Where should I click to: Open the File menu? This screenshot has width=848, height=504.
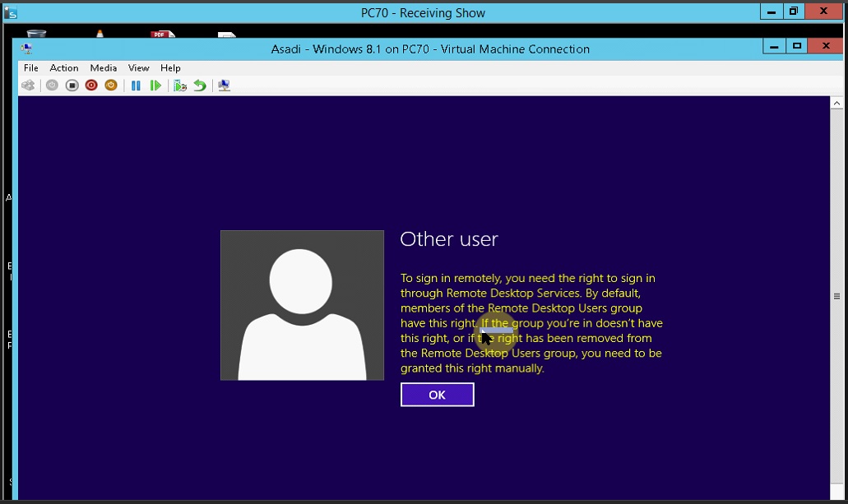point(30,68)
